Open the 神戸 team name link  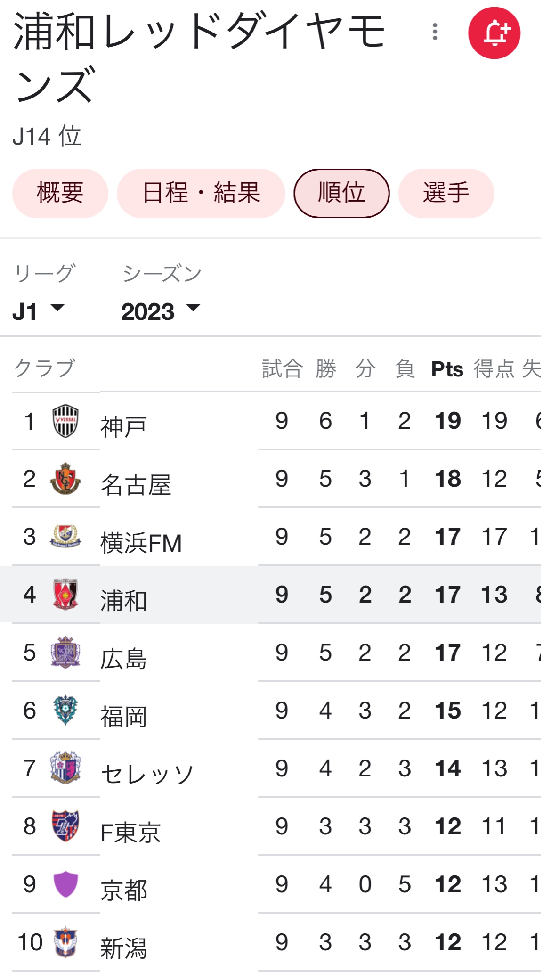(x=123, y=427)
